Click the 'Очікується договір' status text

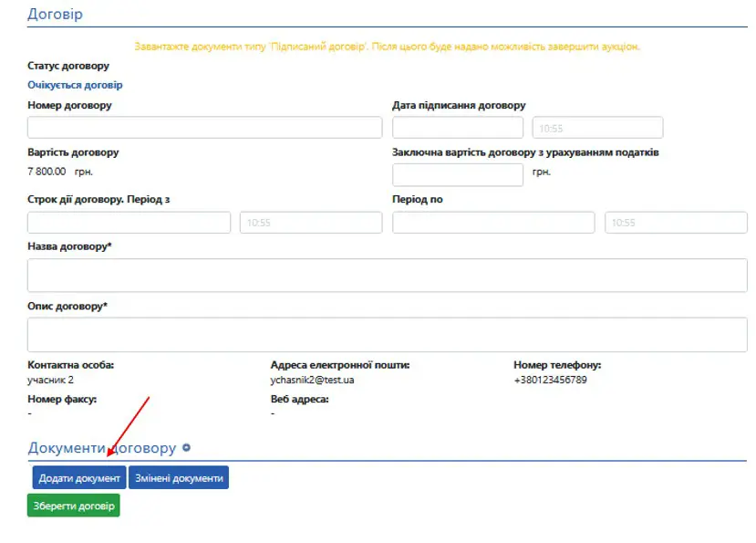point(75,85)
